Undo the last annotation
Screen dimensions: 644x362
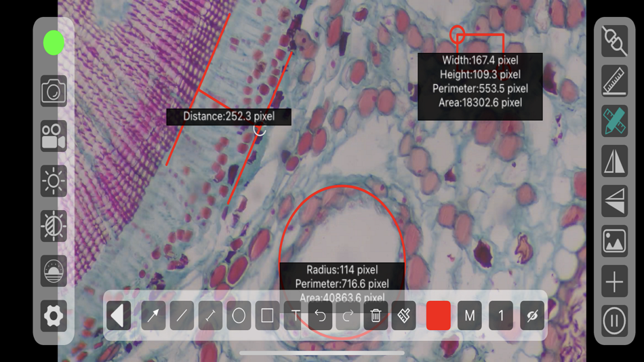tap(320, 316)
